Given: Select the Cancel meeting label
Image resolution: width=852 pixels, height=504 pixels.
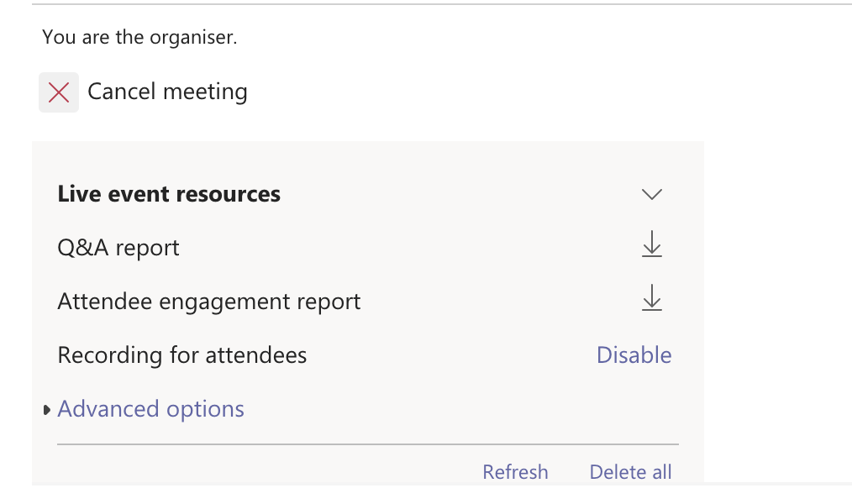Looking at the screenshot, I should tap(167, 92).
